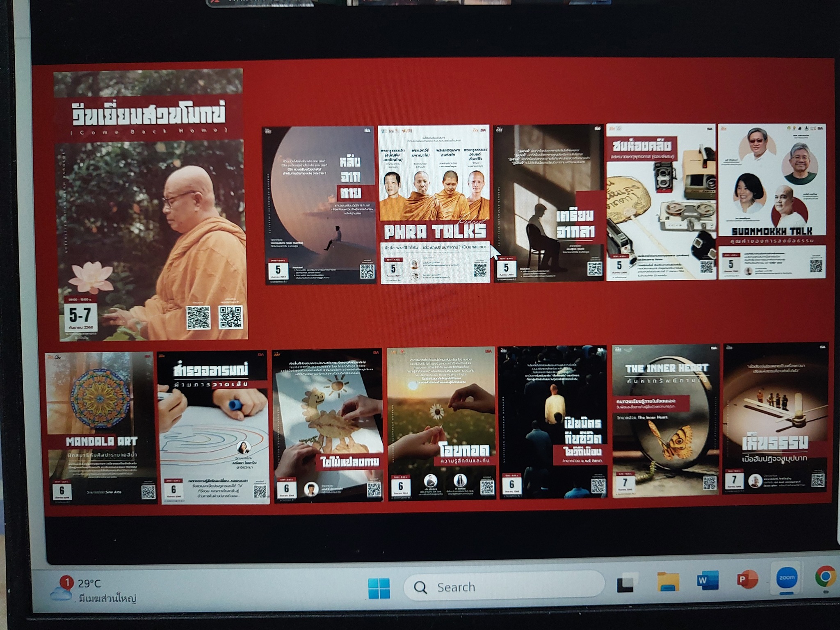Click the large Come Back Home poster
This screenshot has height=630, width=840.
coord(151,205)
